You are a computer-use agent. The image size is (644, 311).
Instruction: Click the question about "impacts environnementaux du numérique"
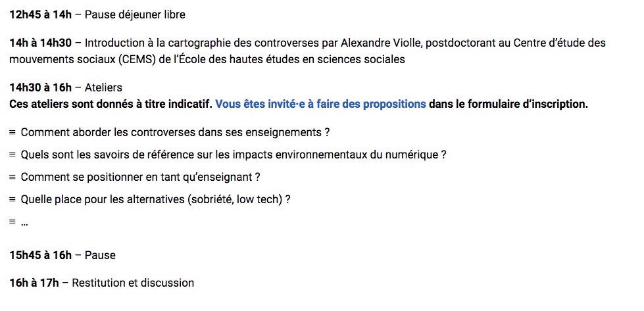(x=234, y=155)
